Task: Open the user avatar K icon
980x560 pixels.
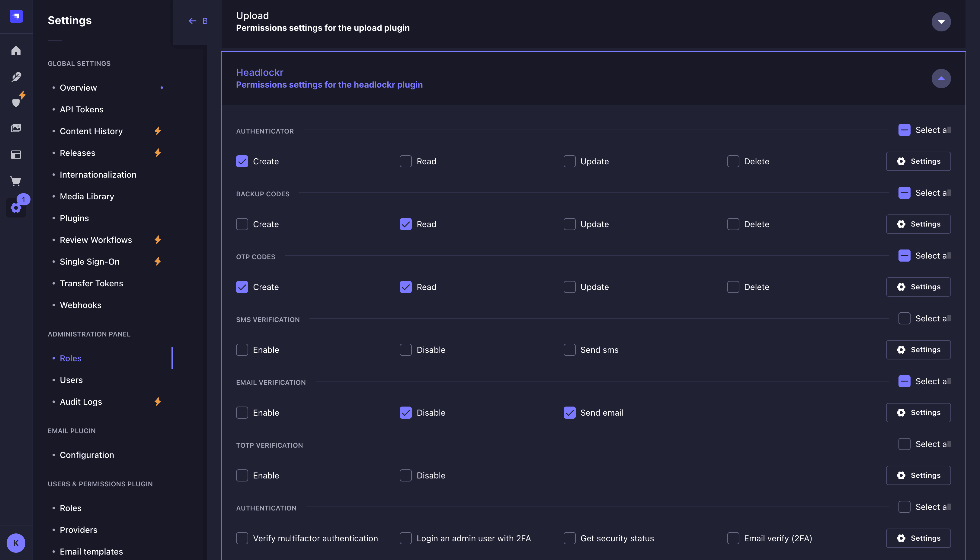Action: 16,543
